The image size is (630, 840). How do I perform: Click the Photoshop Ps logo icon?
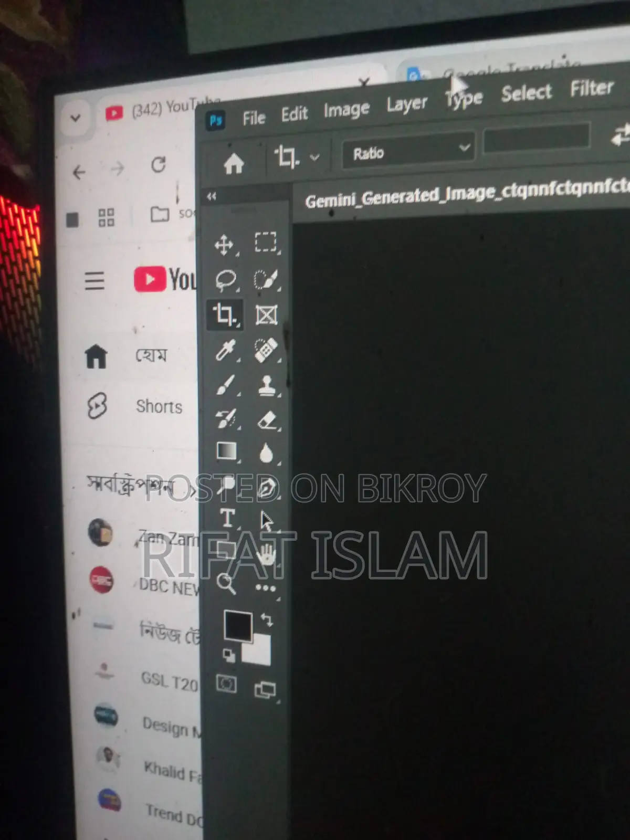point(216,120)
